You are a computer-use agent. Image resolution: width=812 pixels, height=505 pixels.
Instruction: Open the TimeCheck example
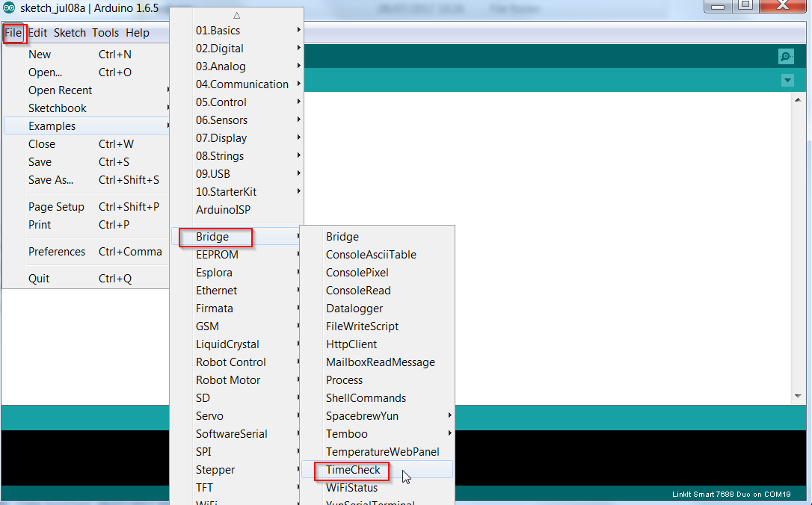(353, 470)
